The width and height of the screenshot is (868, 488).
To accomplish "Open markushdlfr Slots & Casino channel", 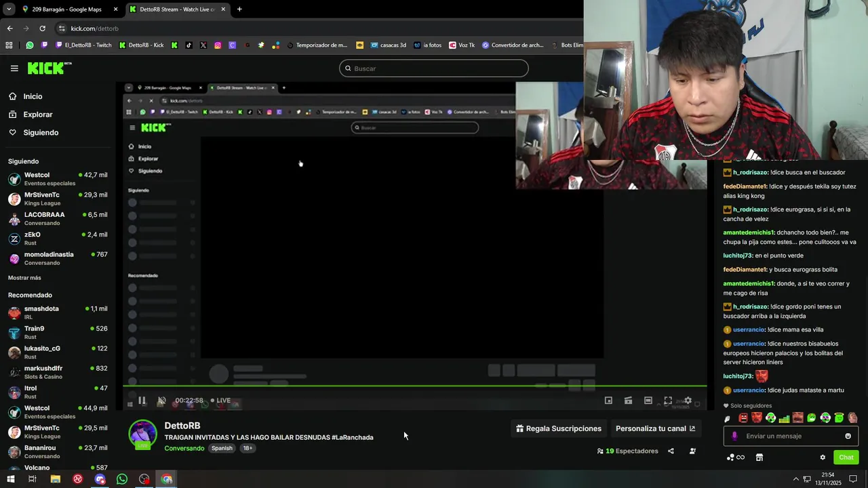I will [x=58, y=372].
